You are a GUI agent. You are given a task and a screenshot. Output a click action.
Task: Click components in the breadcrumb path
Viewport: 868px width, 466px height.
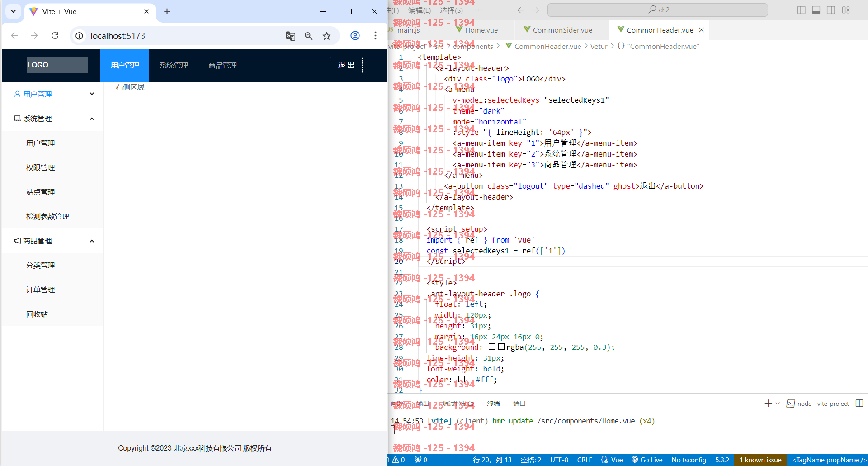tap(473, 46)
